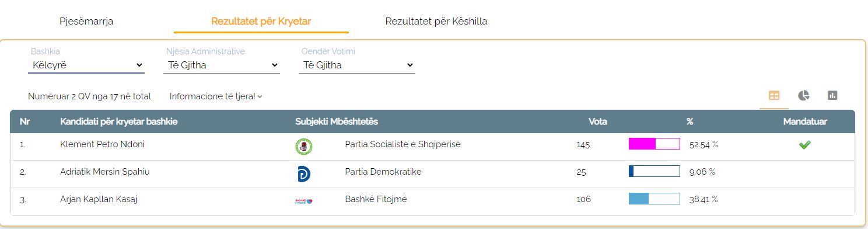Switch to bar chart view icon
This screenshot has width=868, height=229.
coord(832,96)
